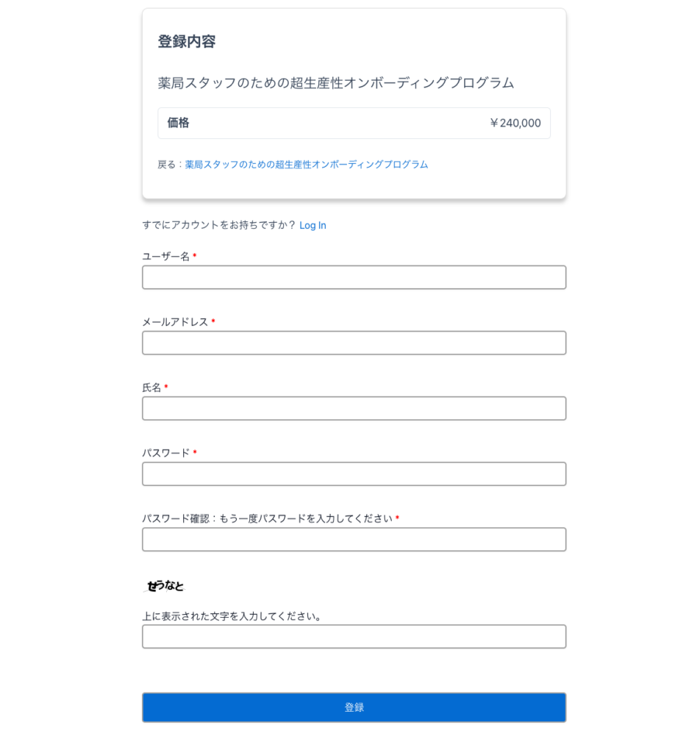Click the red asterisk beside パスワード
700x753 pixels.
coord(193,453)
